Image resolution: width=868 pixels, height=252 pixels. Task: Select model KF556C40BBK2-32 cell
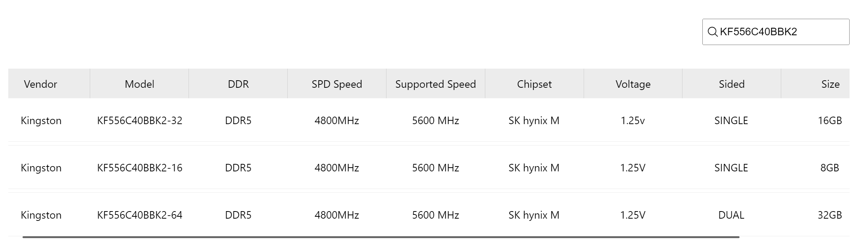pyautogui.click(x=139, y=121)
